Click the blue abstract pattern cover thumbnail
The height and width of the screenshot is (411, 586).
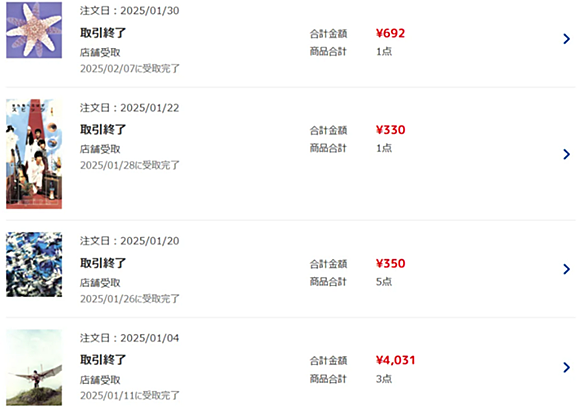[x=34, y=265]
